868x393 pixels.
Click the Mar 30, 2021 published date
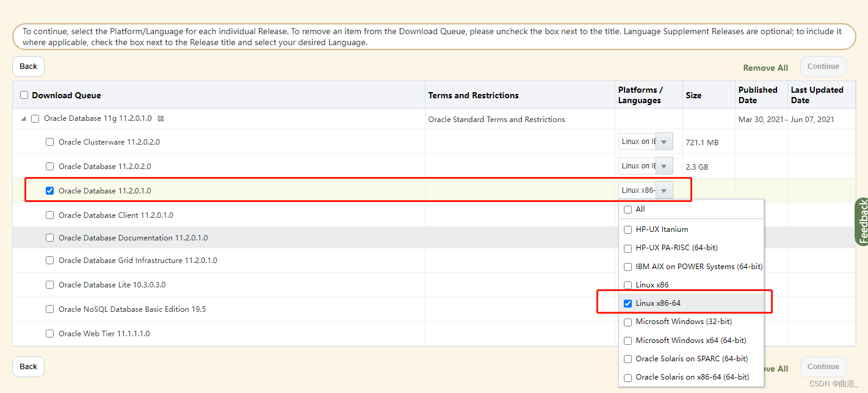click(x=762, y=120)
